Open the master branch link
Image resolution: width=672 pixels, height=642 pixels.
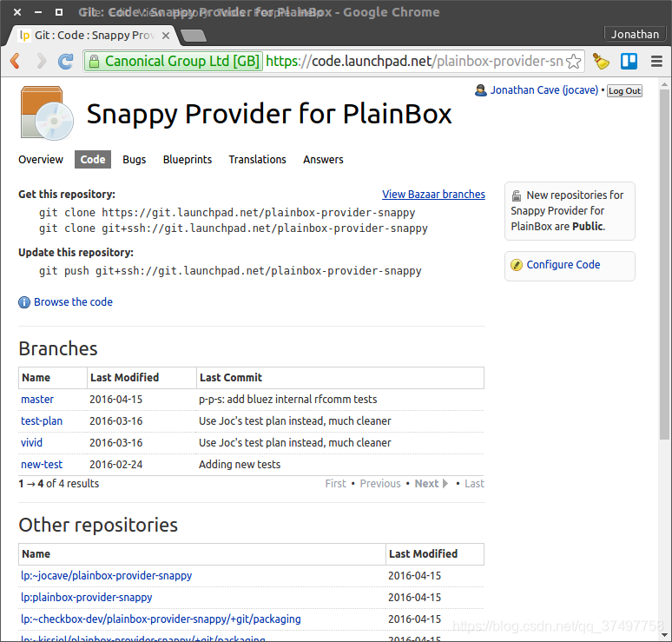pyautogui.click(x=37, y=400)
